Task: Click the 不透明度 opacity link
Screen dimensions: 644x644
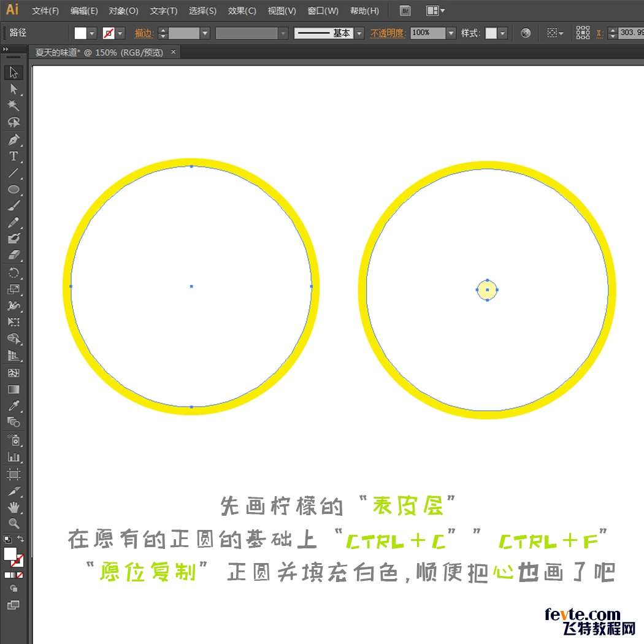Action: (387, 33)
